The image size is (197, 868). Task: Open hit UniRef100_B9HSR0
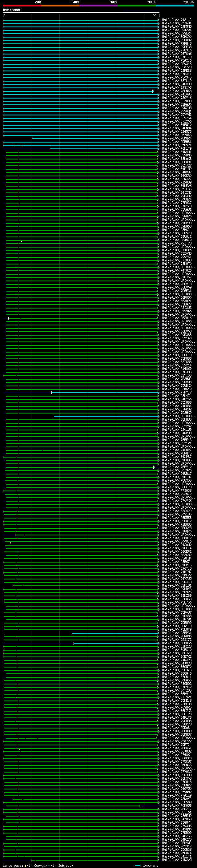pos(177,37)
